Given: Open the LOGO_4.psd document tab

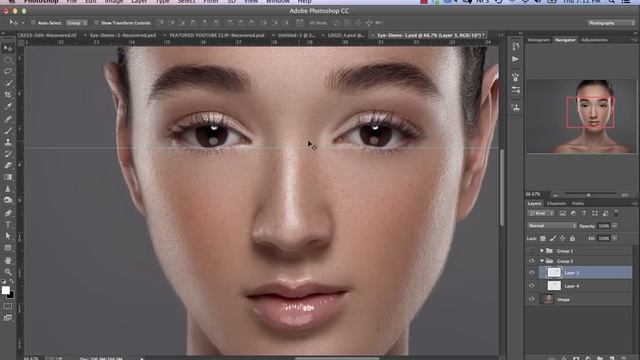Looking at the screenshot, I should point(345,35).
